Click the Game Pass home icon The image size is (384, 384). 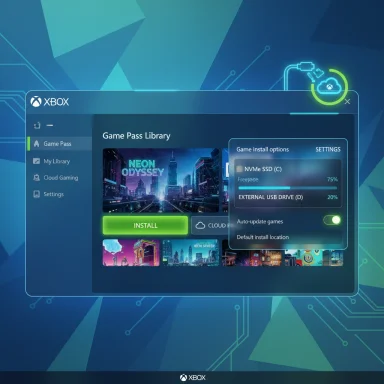[x=37, y=144]
